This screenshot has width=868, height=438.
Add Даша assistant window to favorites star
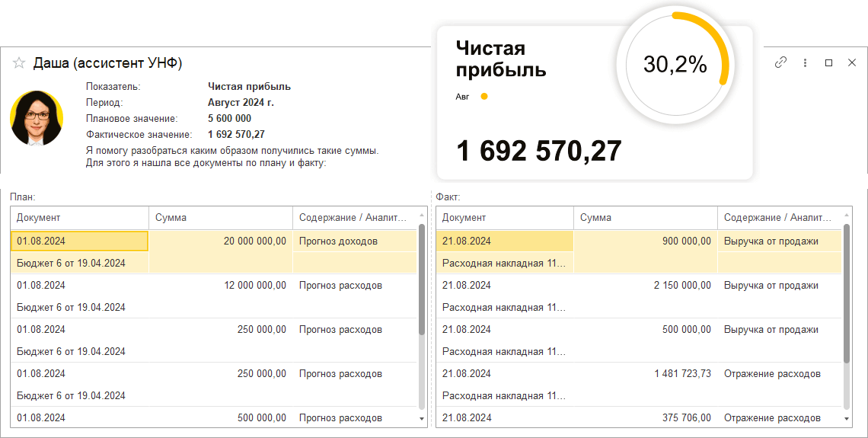click(19, 63)
